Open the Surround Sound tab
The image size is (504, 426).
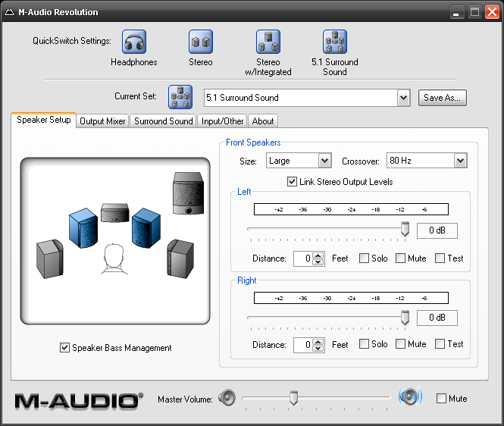point(163,121)
